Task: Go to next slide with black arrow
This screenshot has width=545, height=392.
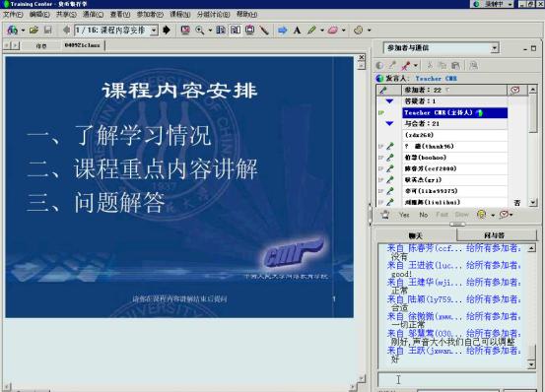Action: point(167,31)
